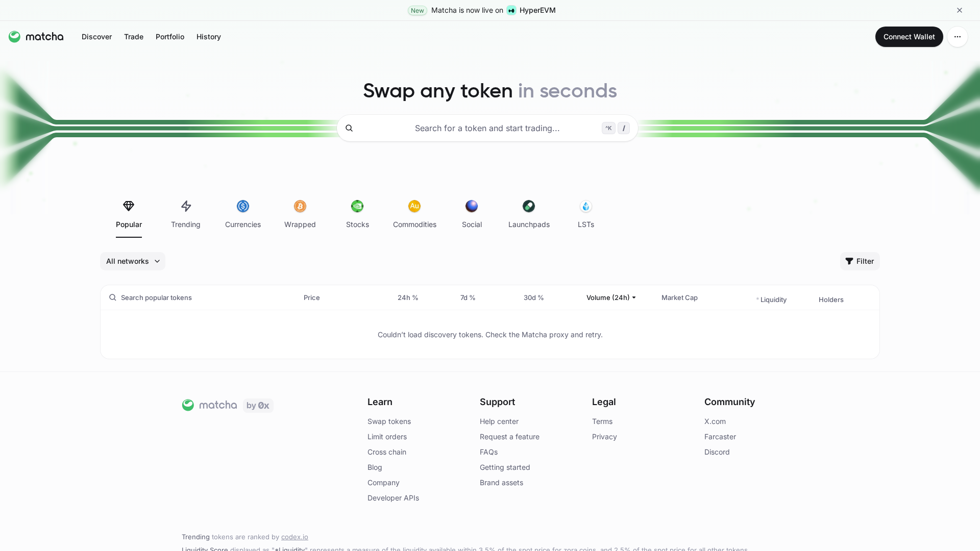Viewport: 980px width, 551px height.
Task: Sort by 24h % column header
Action: click(408, 297)
